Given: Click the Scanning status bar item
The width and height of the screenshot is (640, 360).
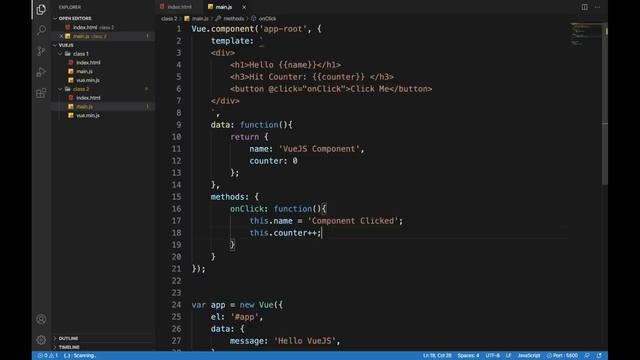Looking at the screenshot, I should point(80,356).
